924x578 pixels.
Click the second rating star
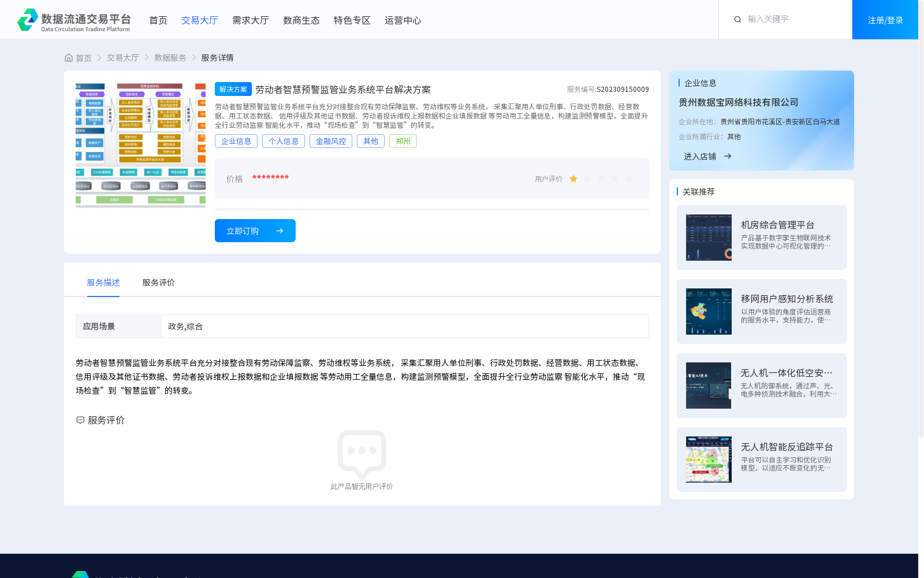point(587,179)
